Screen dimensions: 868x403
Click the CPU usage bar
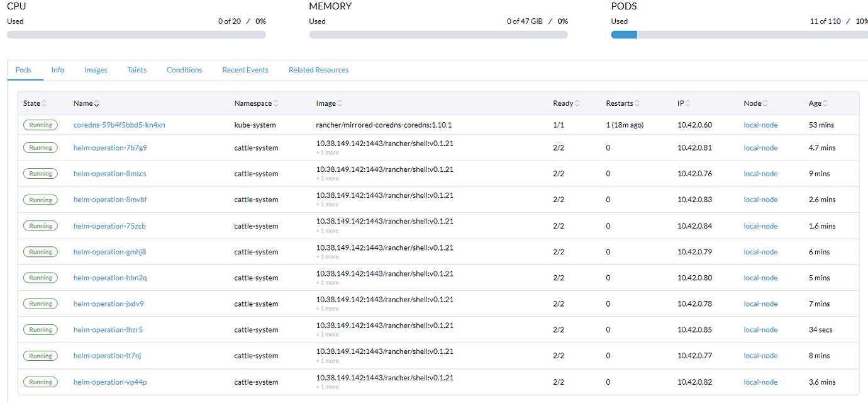[136, 34]
